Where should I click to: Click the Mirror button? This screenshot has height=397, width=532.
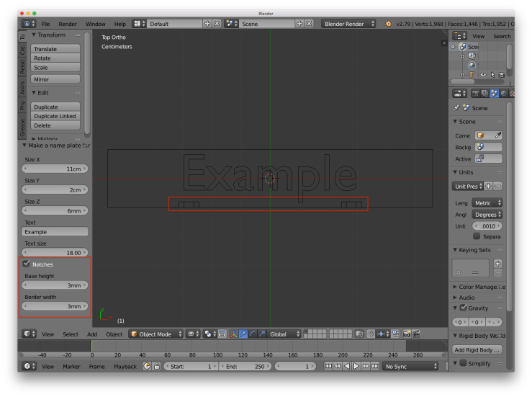pyautogui.click(x=55, y=79)
